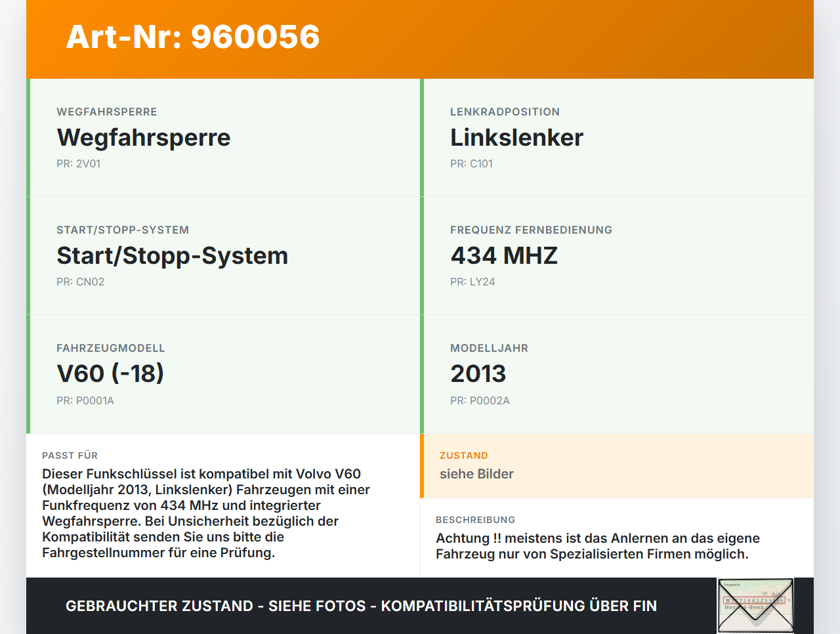The height and width of the screenshot is (634, 840).
Task: Select the Wegfahrsperre card
Action: tap(223, 137)
